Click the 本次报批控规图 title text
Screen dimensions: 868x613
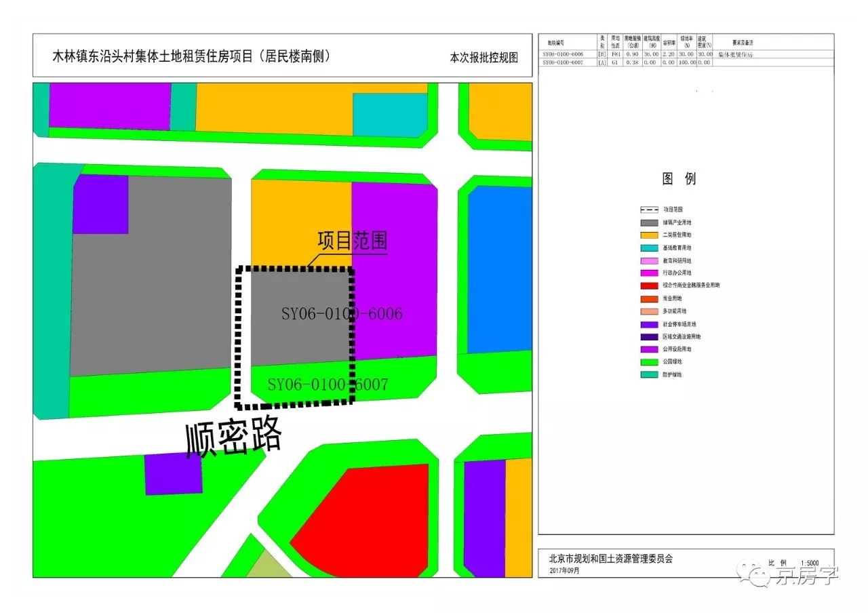484,58
